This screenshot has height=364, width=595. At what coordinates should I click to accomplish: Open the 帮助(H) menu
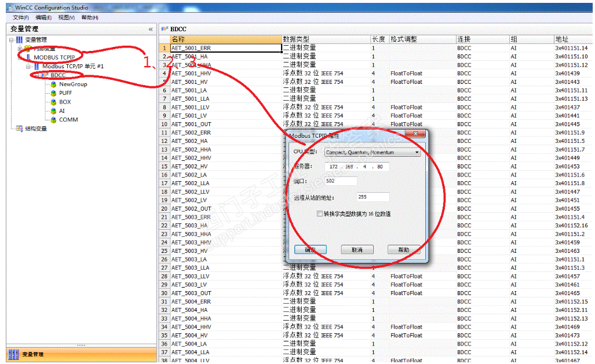90,17
